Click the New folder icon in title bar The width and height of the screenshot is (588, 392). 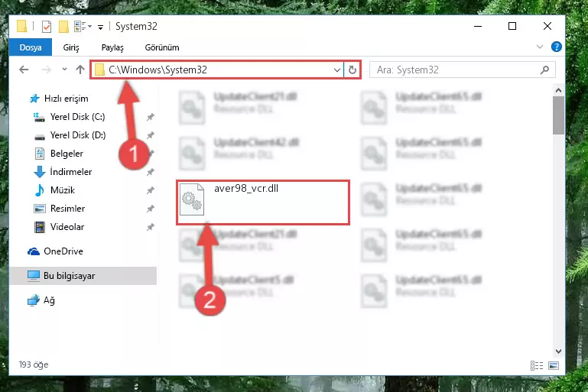point(63,27)
